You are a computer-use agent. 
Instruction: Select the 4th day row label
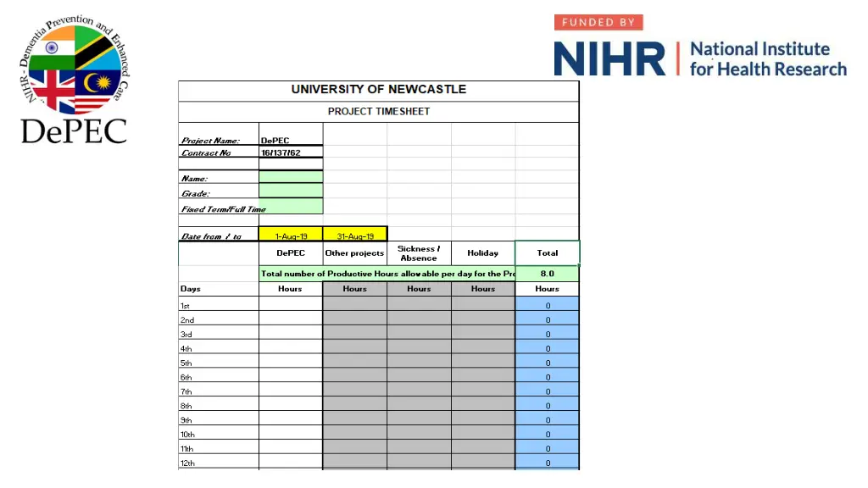pos(186,349)
